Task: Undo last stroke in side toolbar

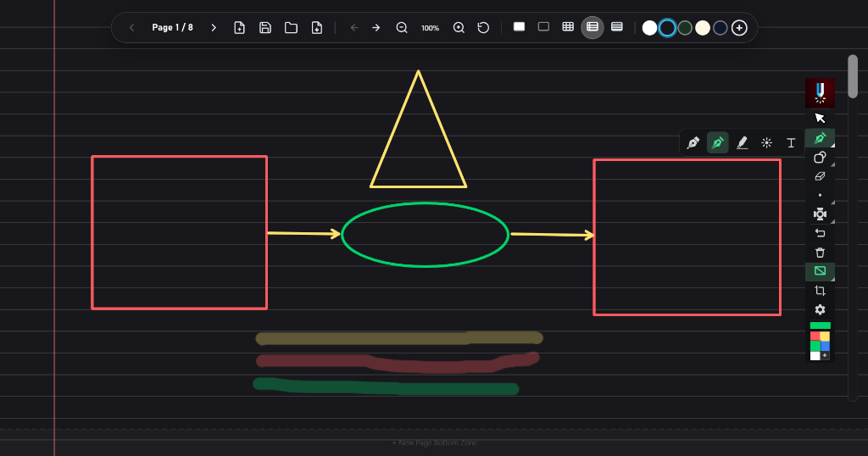Action: pos(820,233)
